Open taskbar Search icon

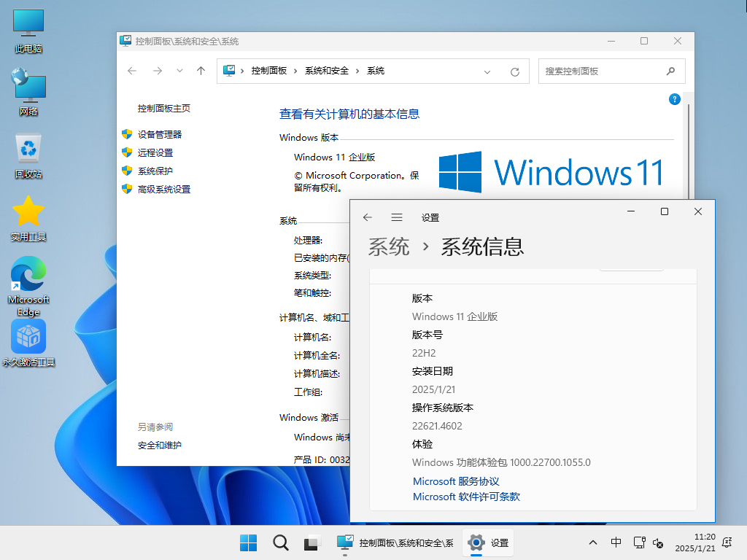pyautogui.click(x=281, y=542)
